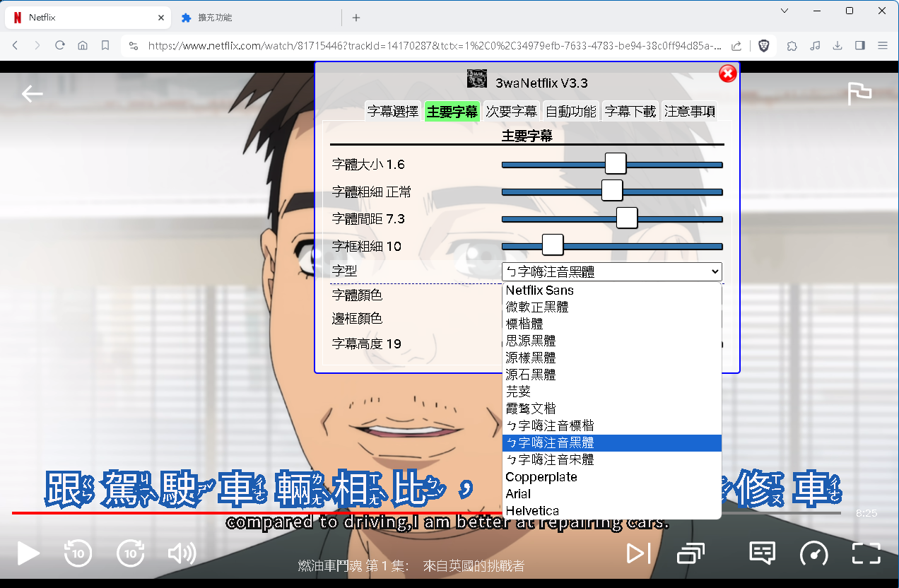This screenshot has width=899, height=588.
Task: Select 霞鶩文楷 font option
Action: pyautogui.click(x=612, y=409)
